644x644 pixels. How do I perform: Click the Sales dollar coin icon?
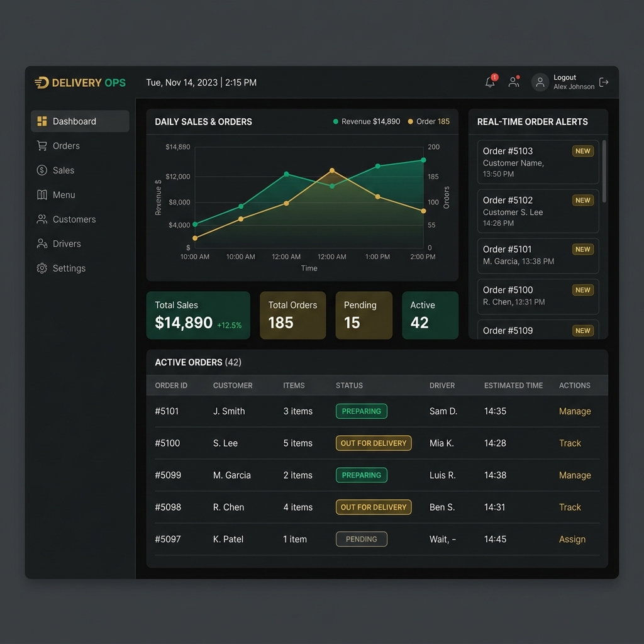[x=42, y=170]
